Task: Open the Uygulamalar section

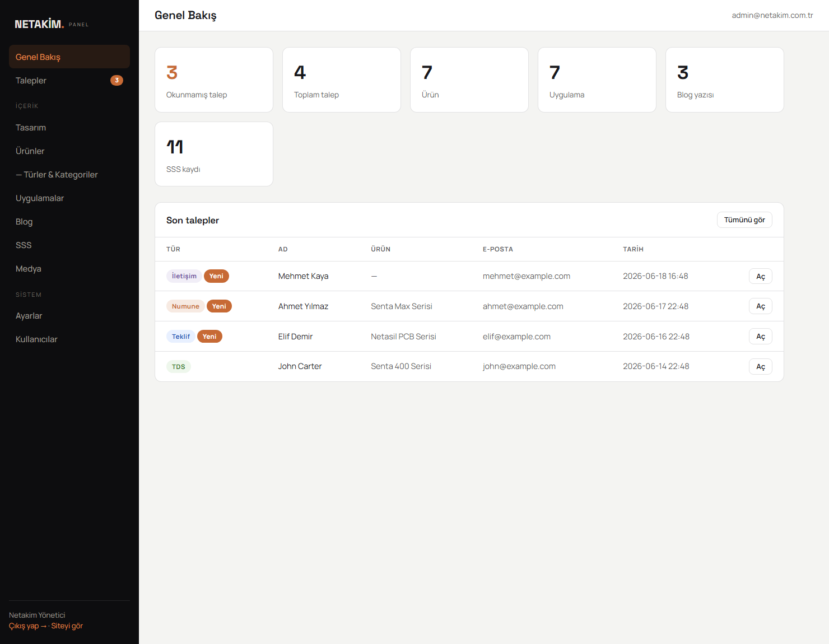Action: pos(69,198)
